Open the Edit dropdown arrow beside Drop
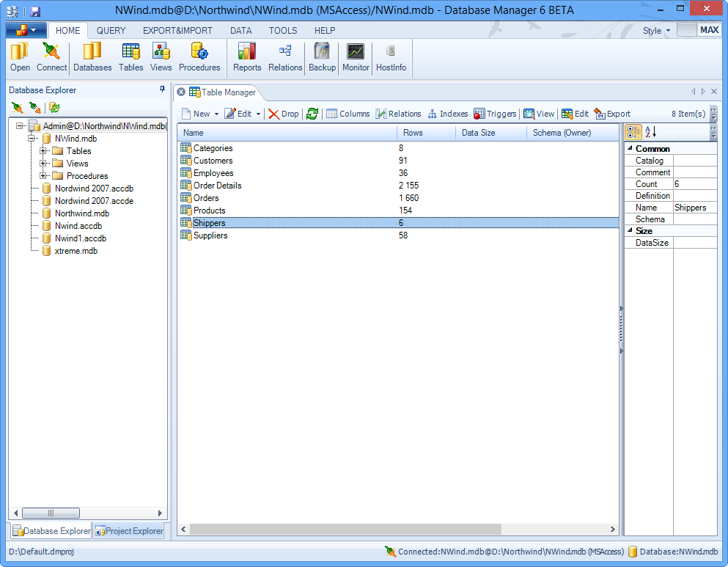The image size is (728, 567). tap(259, 114)
